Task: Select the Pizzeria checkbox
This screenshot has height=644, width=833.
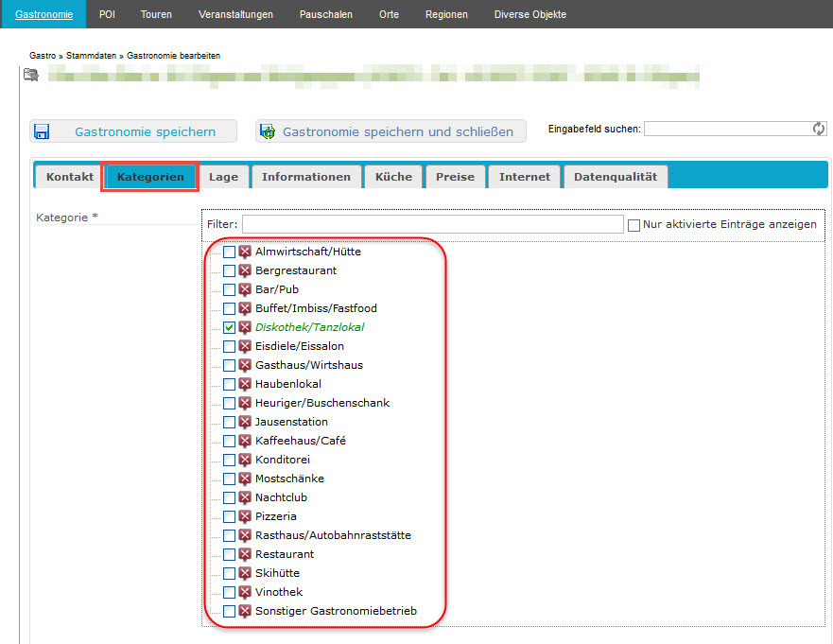Action: 229,517
